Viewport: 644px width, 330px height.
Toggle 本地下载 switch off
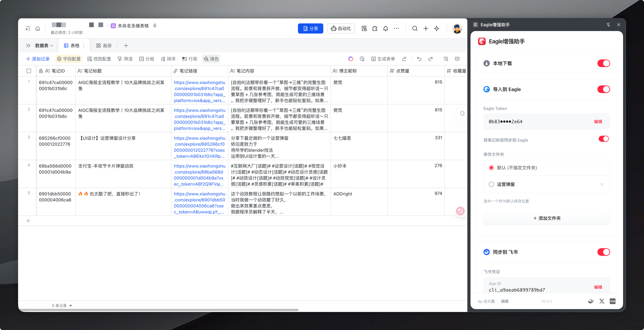(604, 63)
